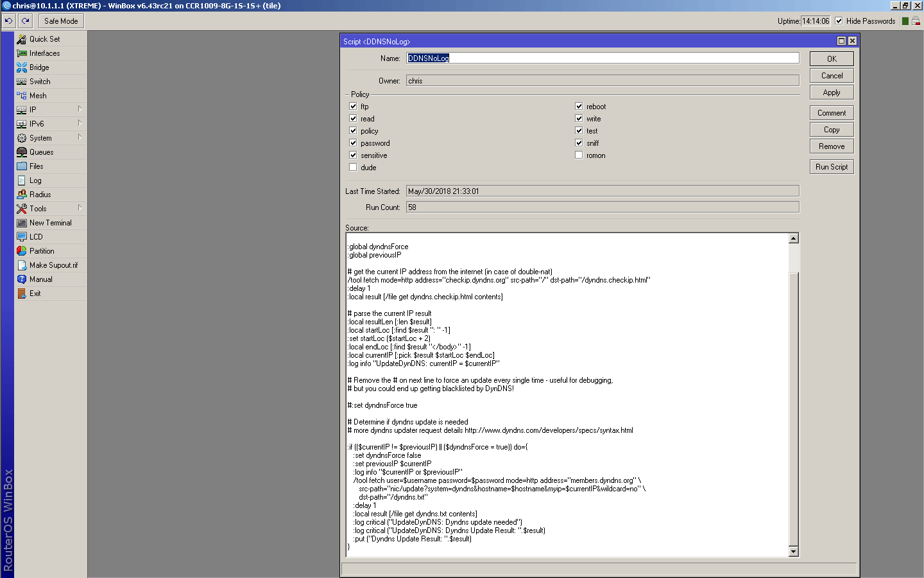Uncheck the read policy checkbox
The image size is (924, 578).
pos(353,118)
